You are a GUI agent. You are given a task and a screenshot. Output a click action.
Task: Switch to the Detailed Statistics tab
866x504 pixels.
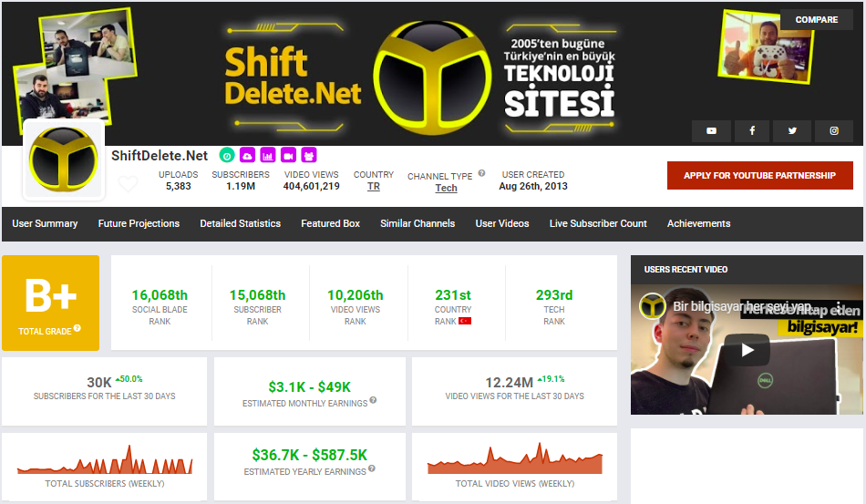(241, 223)
